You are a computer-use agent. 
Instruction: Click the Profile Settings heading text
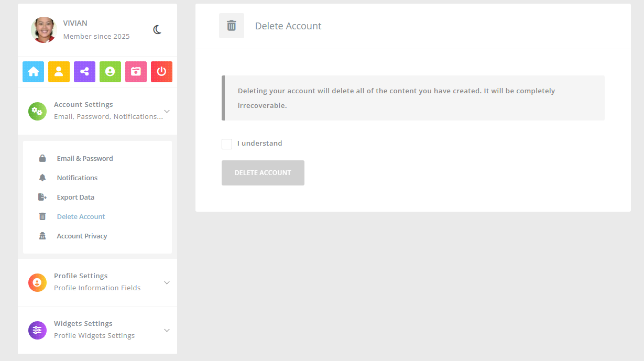[81, 276]
